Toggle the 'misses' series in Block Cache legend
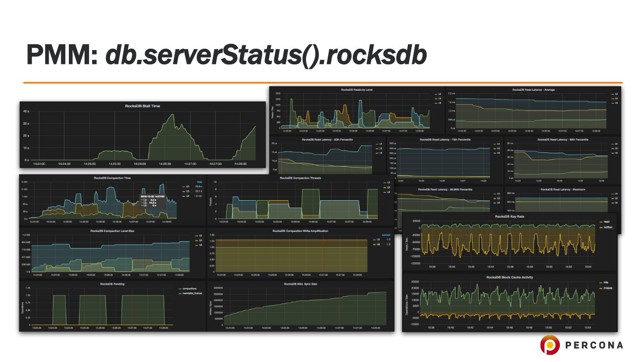 tap(608, 288)
